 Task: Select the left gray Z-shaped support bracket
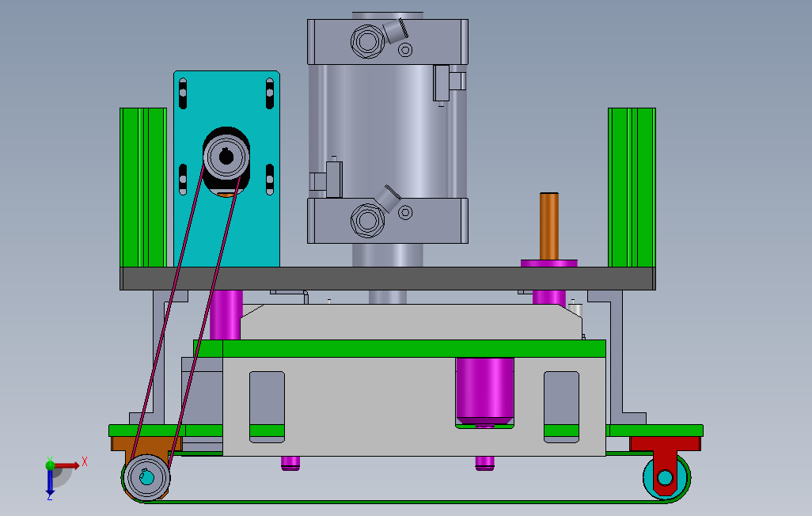pos(160,358)
